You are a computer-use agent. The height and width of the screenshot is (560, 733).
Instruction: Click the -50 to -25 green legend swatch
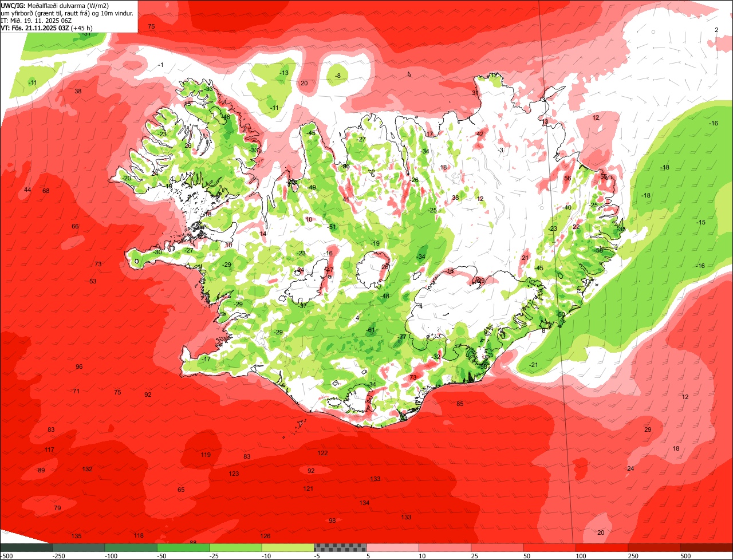point(183,547)
